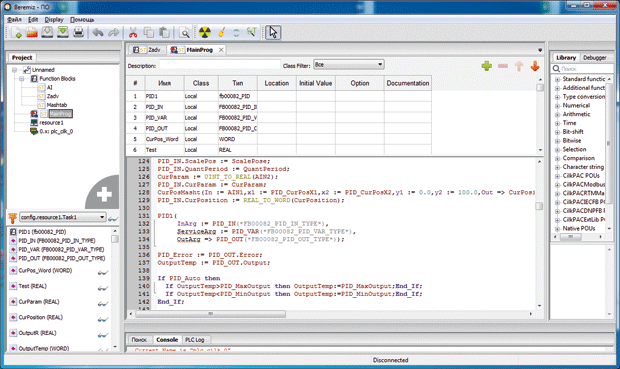Click the Undo arrow icon
The image size is (620, 369).
98,32
